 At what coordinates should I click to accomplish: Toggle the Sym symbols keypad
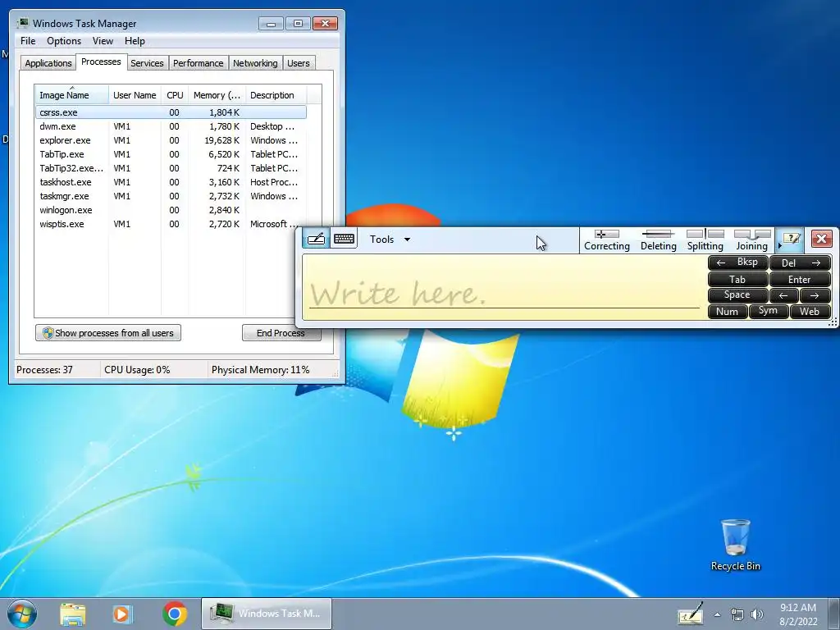pyautogui.click(x=768, y=311)
